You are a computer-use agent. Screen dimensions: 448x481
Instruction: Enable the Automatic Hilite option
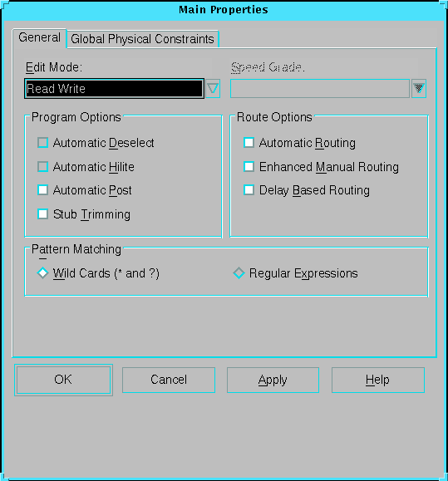click(x=42, y=167)
